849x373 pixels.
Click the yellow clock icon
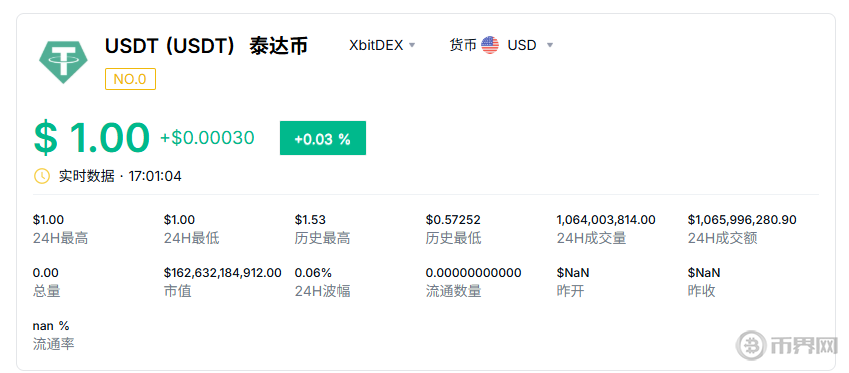(42, 176)
